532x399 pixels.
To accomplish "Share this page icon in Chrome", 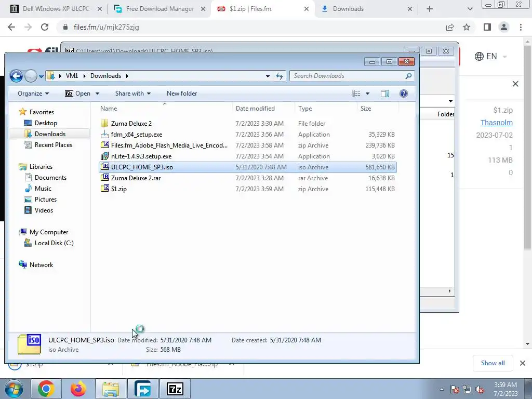I will [x=450, y=27].
